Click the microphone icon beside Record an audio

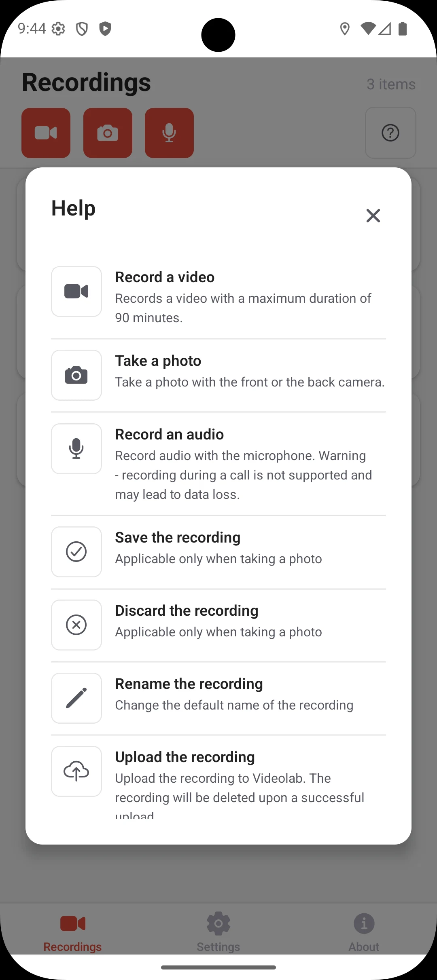(x=76, y=449)
